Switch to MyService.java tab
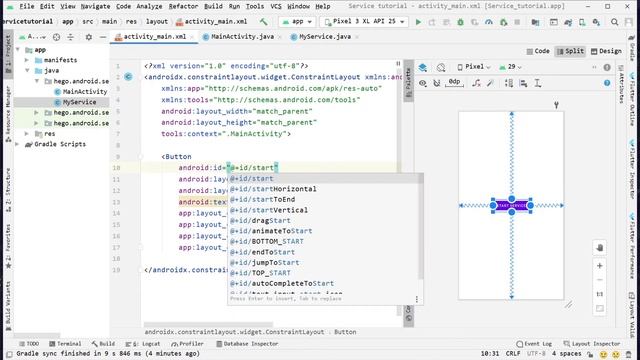This screenshot has width=640, height=360. [324, 37]
